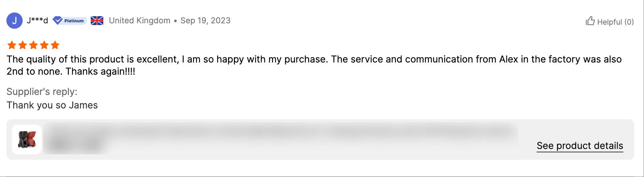This screenshot has width=644, height=177.
Task: Click the fifth orange rating star
Action: (55, 45)
